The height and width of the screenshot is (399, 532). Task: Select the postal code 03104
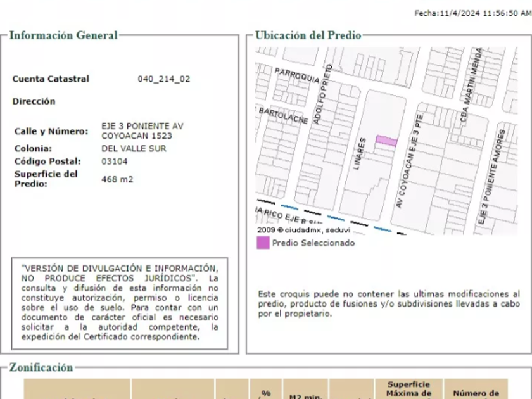click(x=115, y=161)
